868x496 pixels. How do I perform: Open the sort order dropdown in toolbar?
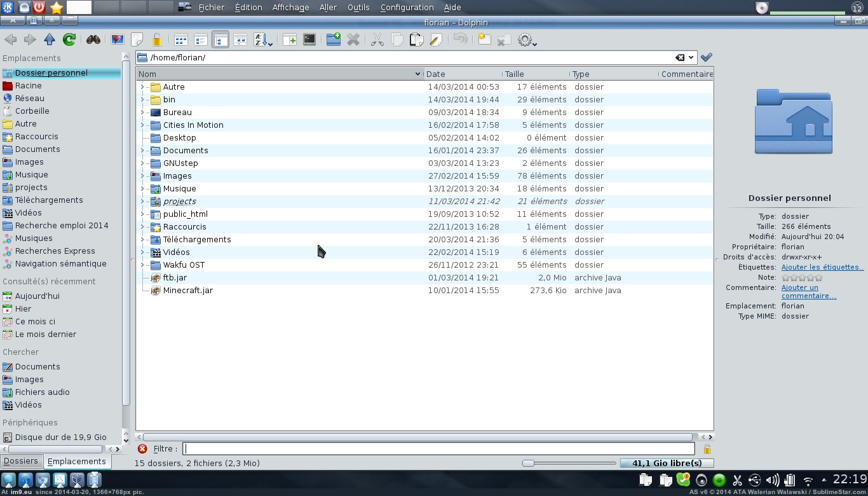(x=262, y=40)
